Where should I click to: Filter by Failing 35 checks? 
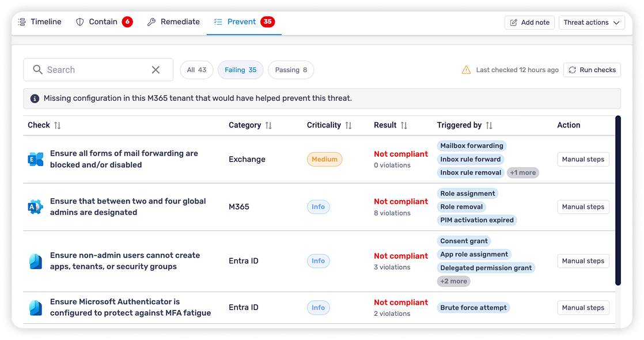[241, 70]
